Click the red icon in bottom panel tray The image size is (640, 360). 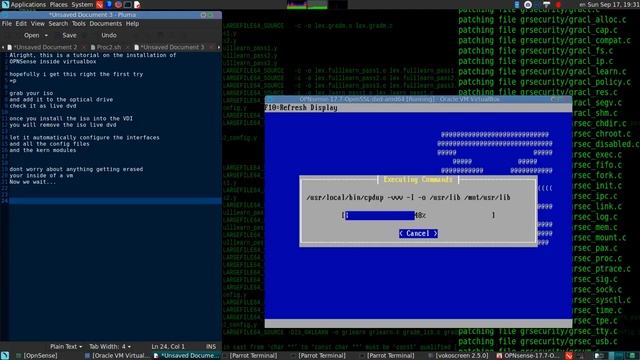pos(569,356)
